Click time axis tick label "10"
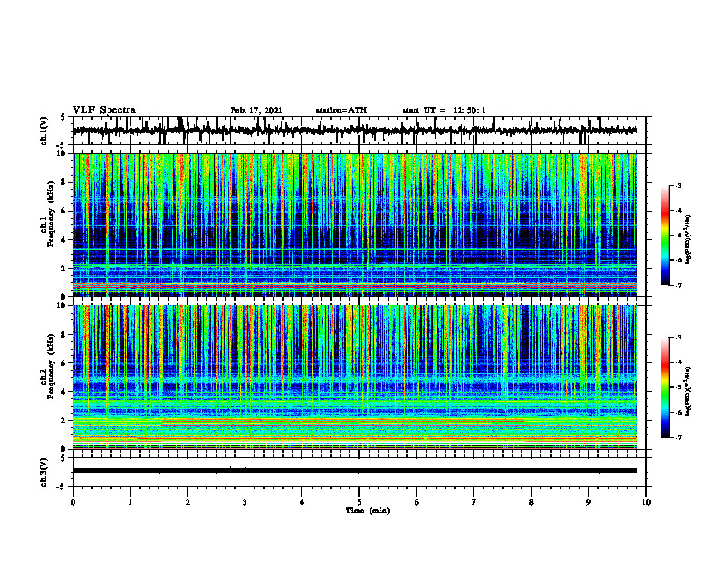This screenshot has width=728, height=563. pyautogui.click(x=646, y=502)
